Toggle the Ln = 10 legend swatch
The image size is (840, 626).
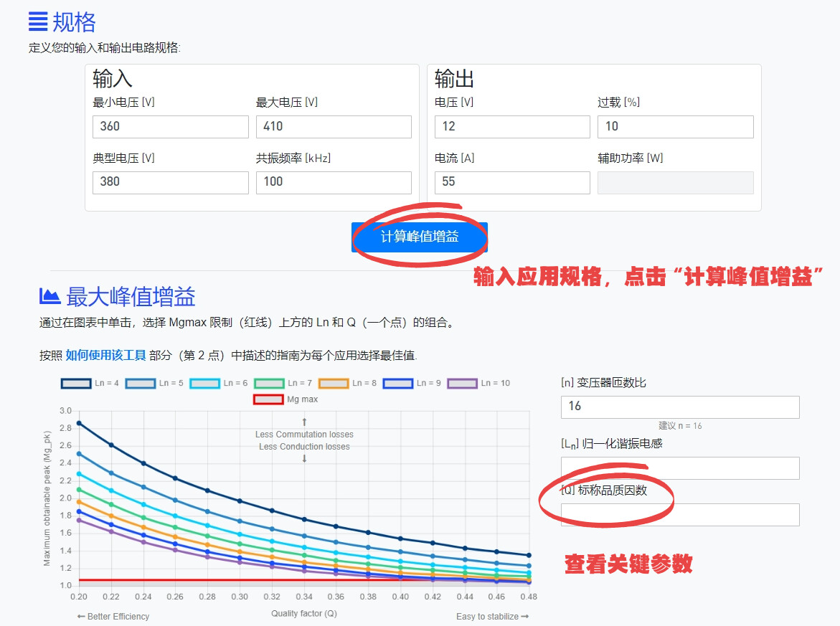[462, 384]
